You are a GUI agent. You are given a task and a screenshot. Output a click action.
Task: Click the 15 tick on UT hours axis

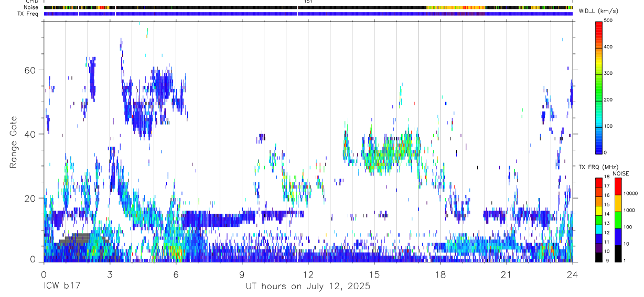(374, 274)
